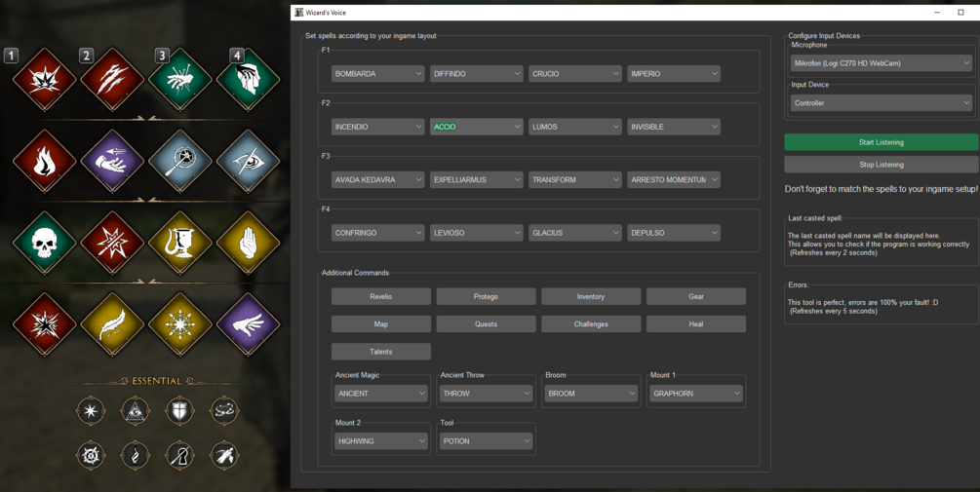Click the green Start Listening button

coord(882,142)
